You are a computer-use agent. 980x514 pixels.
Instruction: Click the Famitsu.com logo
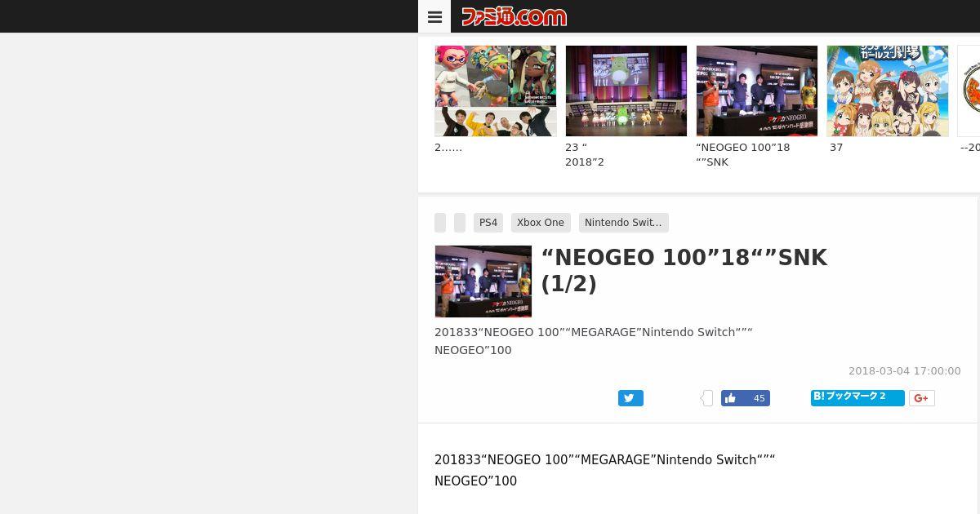pos(514,16)
